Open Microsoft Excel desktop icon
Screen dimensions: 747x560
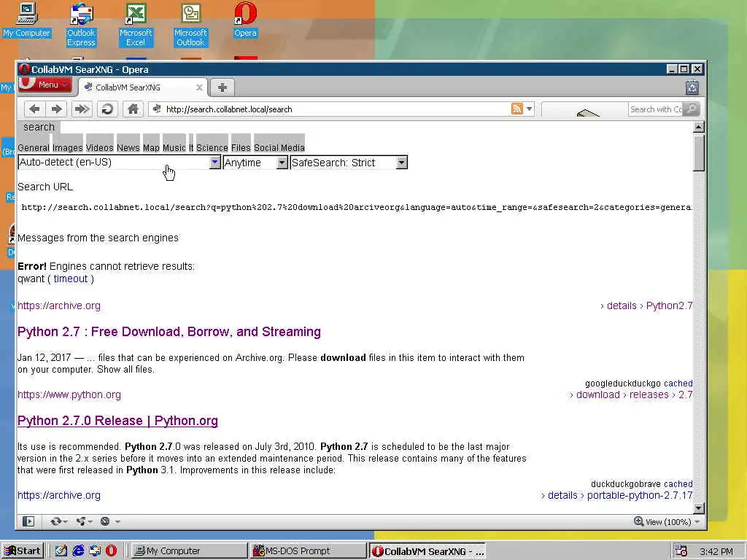coord(136,25)
